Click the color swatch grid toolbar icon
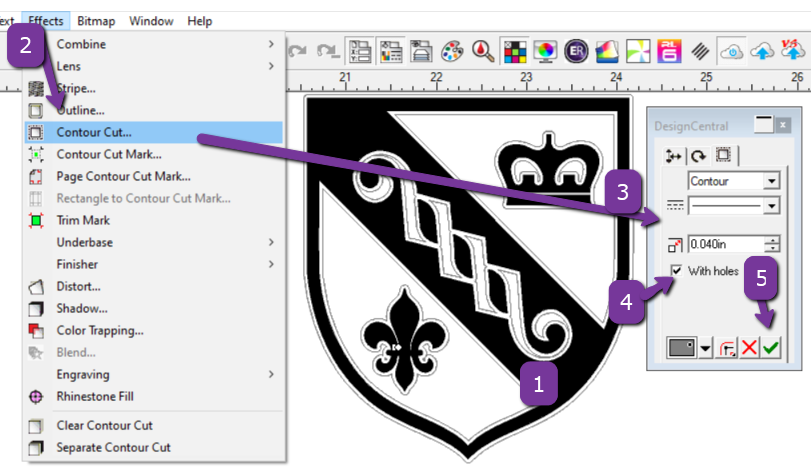 click(x=515, y=51)
